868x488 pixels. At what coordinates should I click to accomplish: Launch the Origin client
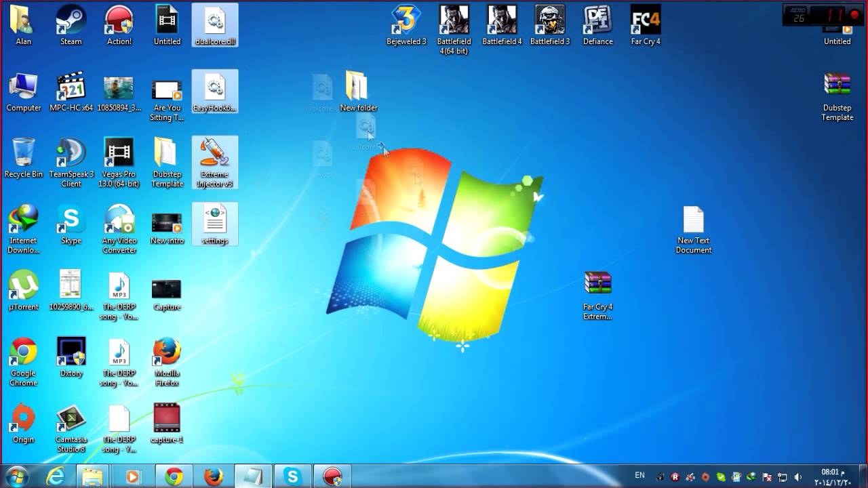(23, 419)
